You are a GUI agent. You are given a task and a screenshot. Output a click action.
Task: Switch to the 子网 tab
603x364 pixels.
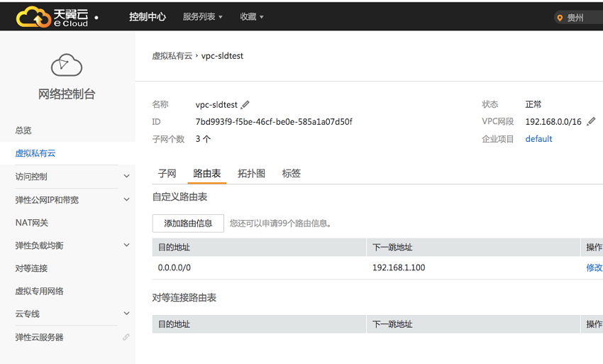click(x=167, y=174)
